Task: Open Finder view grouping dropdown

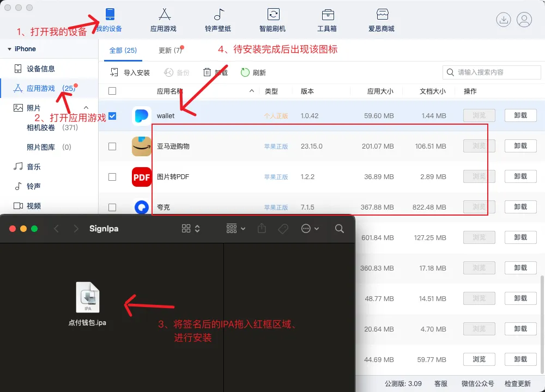Action: [235, 229]
